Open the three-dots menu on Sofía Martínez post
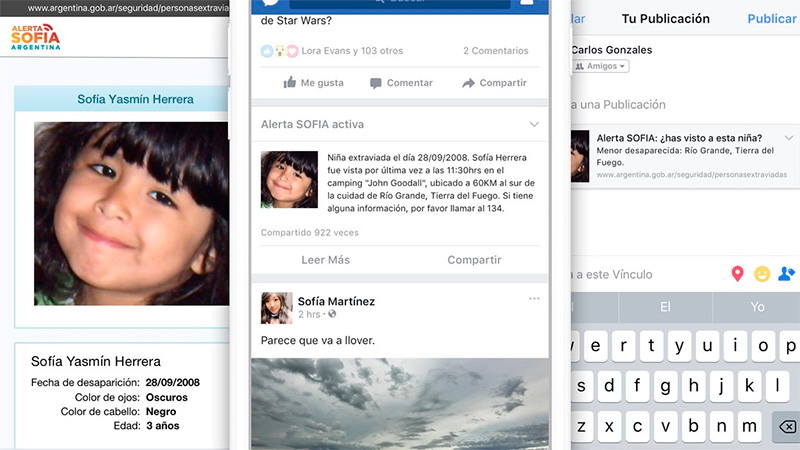The width and height of the screenshot is (800, 450). pyautogui.click(x=534, y=298)
